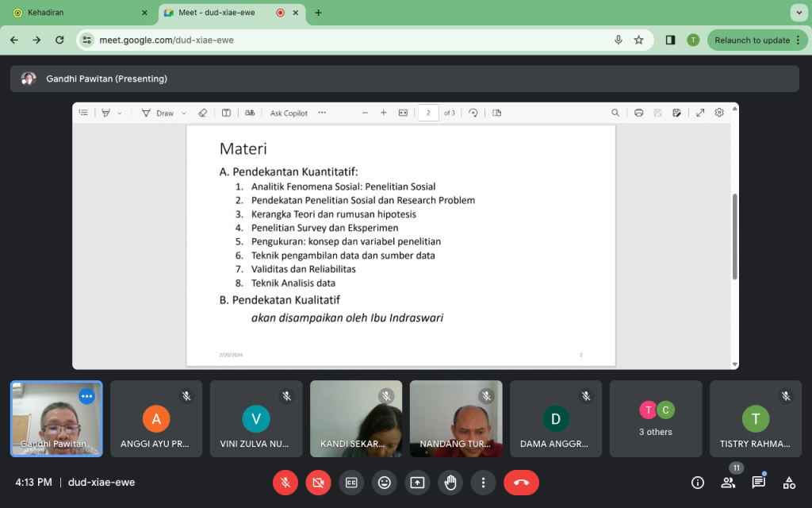Expand the Draw tool dropdown arrow
The width and height of the screenshot is (812, 508).
point(185,114)
